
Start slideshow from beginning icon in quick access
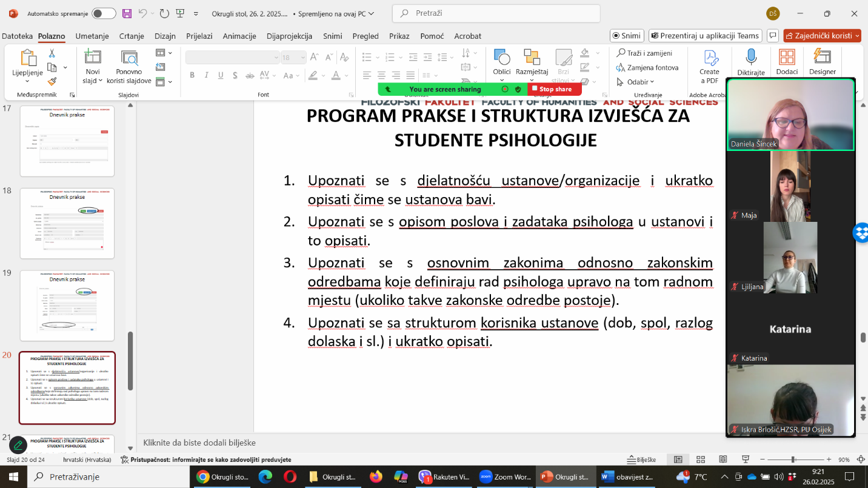click(x=180, y=13)
